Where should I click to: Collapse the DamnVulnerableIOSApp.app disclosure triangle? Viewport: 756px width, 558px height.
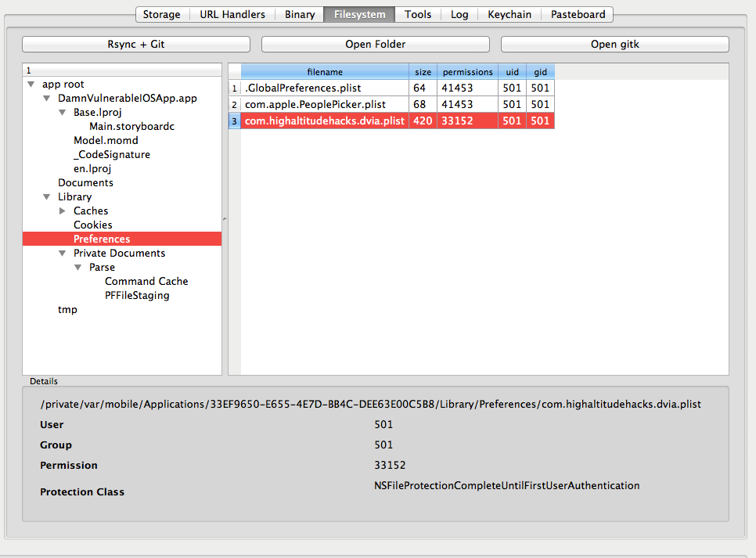click(x=46, y=99)
